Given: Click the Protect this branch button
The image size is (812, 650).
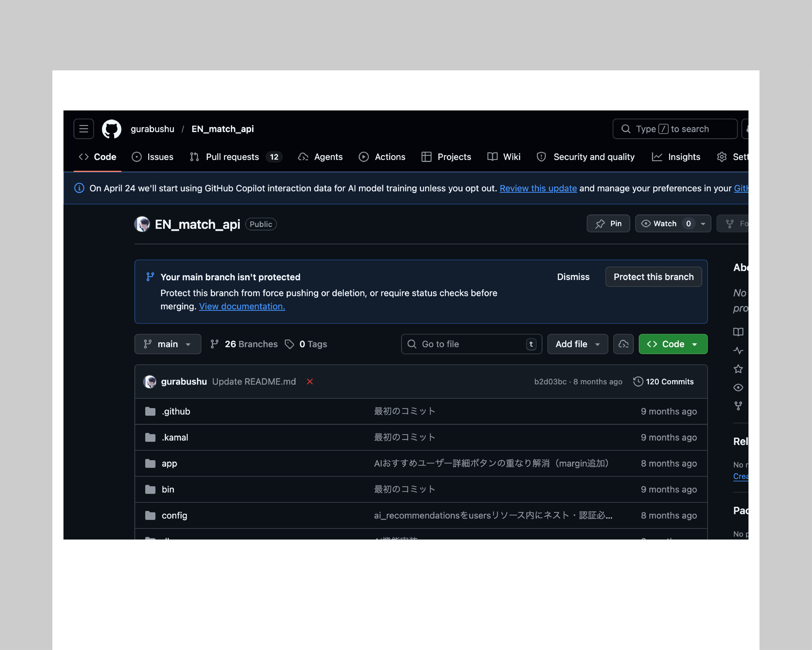Looking at the screenshot, I should (653, 277).
